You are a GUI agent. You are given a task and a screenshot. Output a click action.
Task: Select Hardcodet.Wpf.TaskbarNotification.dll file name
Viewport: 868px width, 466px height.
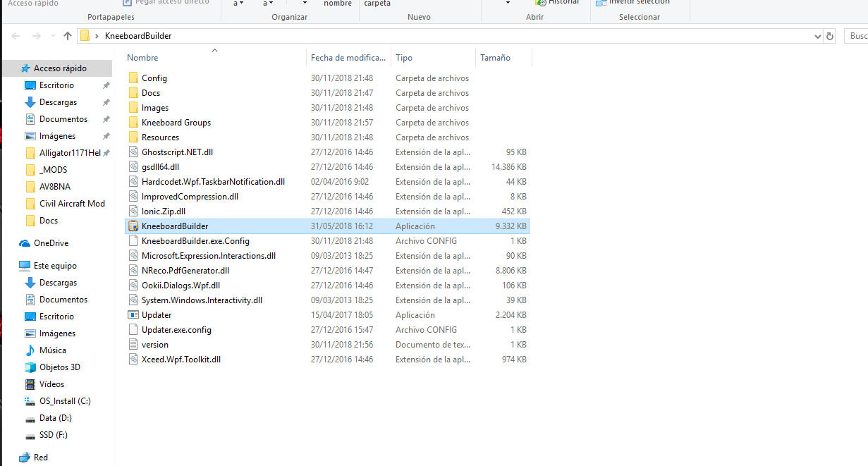click(213, 182)
